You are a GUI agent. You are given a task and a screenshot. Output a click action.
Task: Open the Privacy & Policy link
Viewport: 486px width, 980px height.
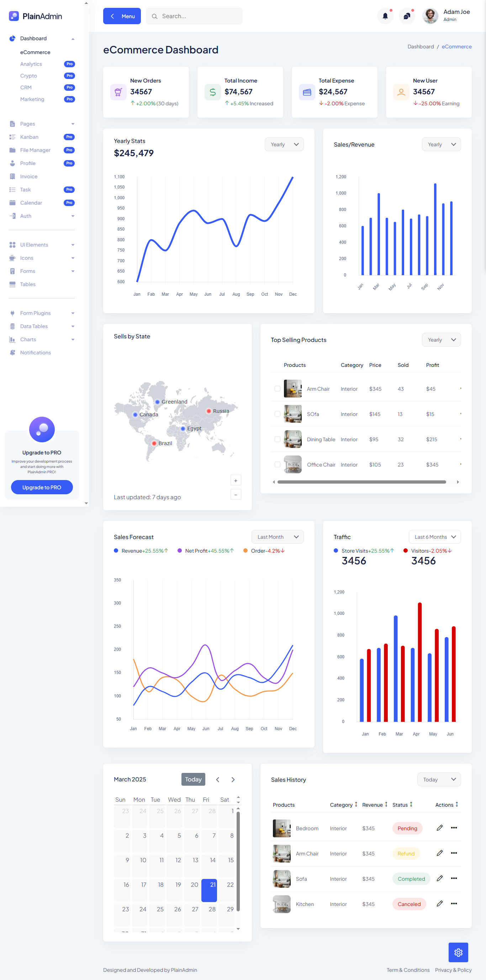coord(453,970)
